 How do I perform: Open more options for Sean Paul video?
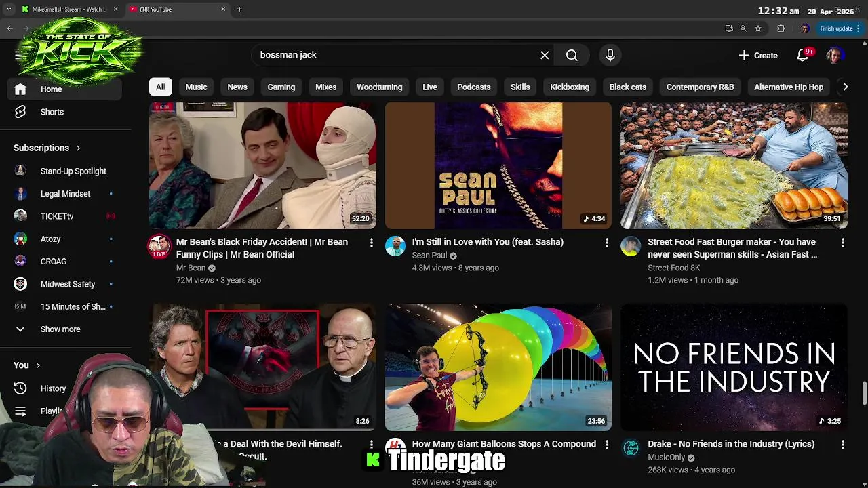point(607,243)
